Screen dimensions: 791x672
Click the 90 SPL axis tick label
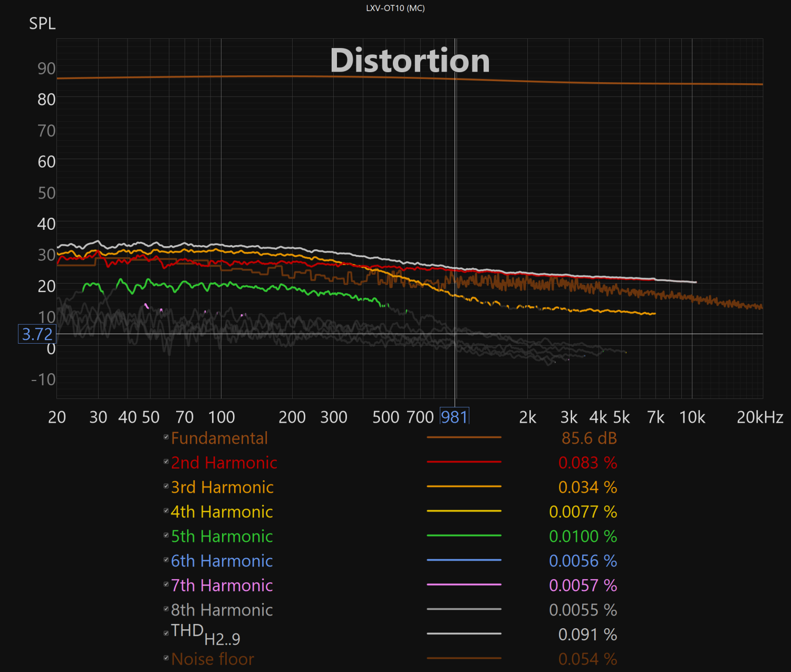tap(46, 69)
